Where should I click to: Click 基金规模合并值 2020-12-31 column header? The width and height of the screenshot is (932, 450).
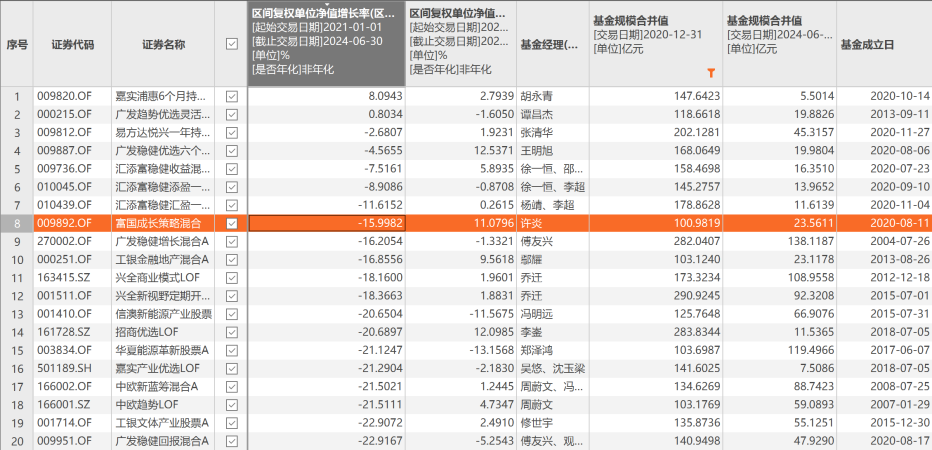[656, 44]
